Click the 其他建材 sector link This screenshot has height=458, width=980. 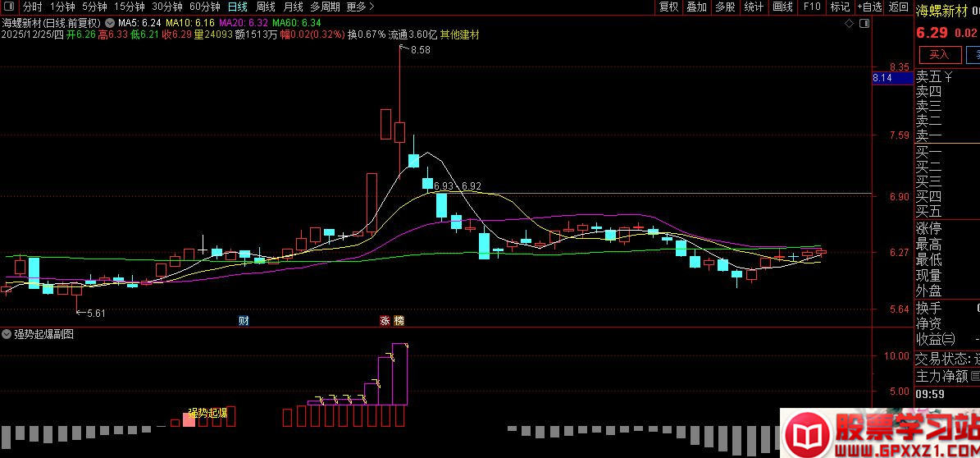coord(459,34)
